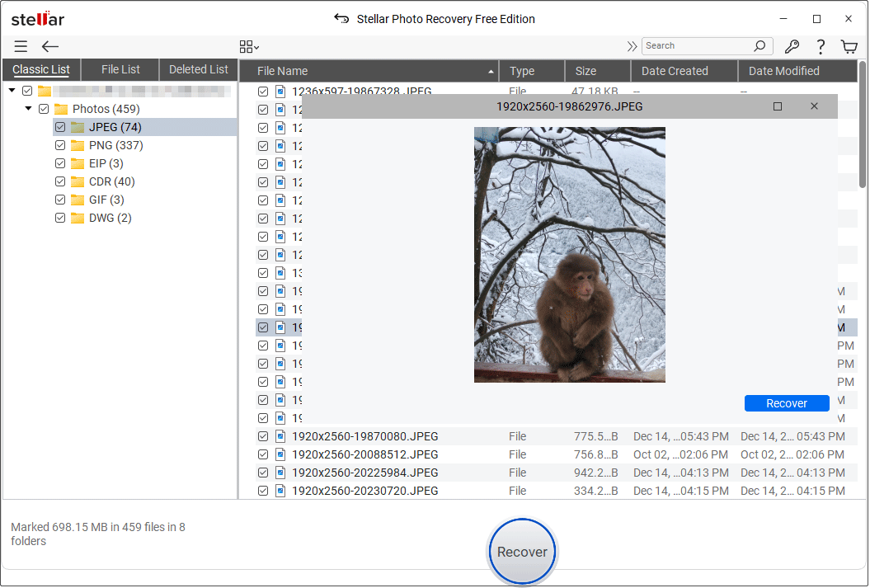
Task: Click file icon of 1920x2560-20088512.JPEG
Action: tap(280, 455)
